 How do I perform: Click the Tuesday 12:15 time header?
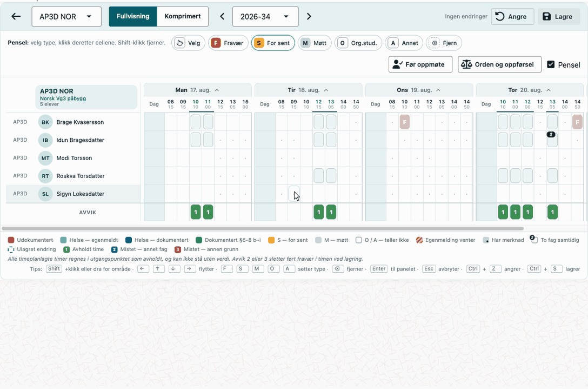[x=319, y=104]
